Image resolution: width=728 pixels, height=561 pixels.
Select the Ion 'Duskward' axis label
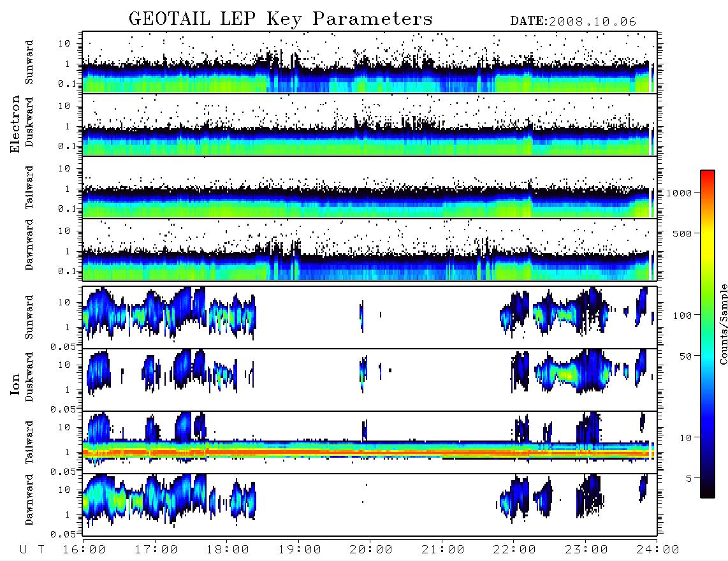[x=29, y=377]
